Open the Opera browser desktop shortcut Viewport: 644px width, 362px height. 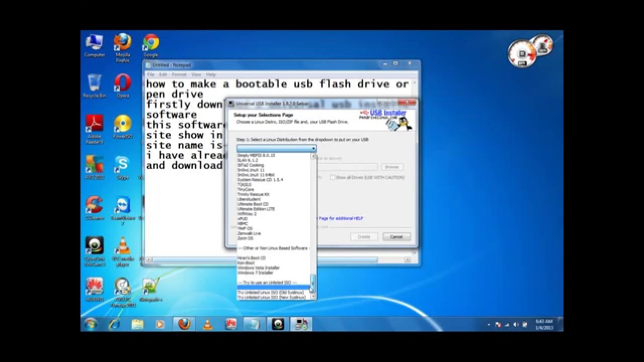click(122, 85)
